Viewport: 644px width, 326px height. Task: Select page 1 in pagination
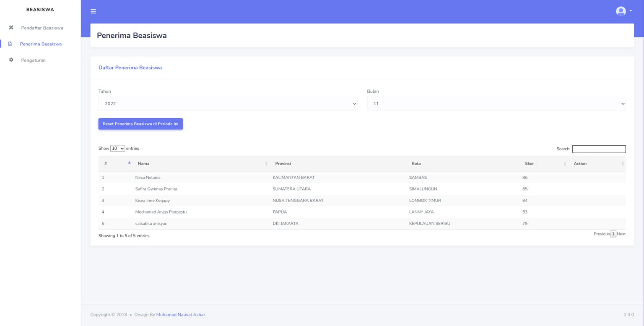pyautogui.click(x=613, y=234)
